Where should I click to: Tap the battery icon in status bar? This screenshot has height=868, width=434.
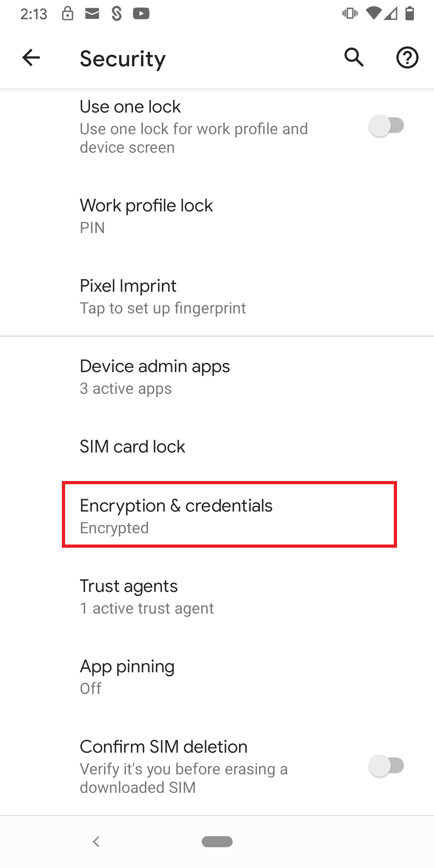[409, 13]
